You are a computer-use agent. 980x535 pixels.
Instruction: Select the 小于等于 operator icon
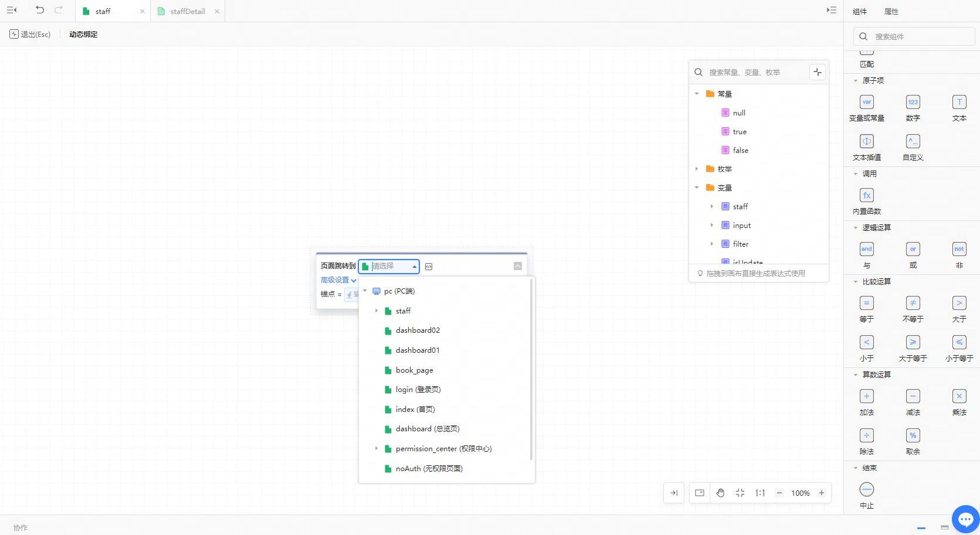(959, 342)
